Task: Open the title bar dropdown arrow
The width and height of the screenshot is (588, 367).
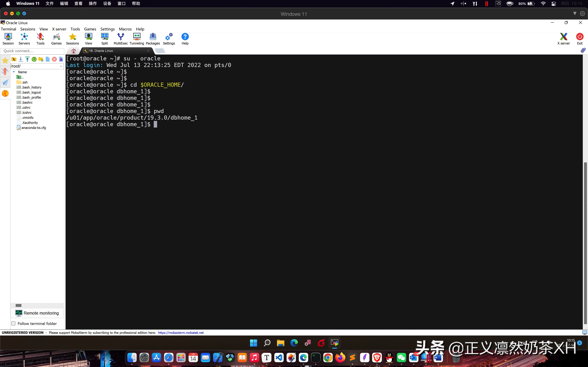Action: click(575, 13)
